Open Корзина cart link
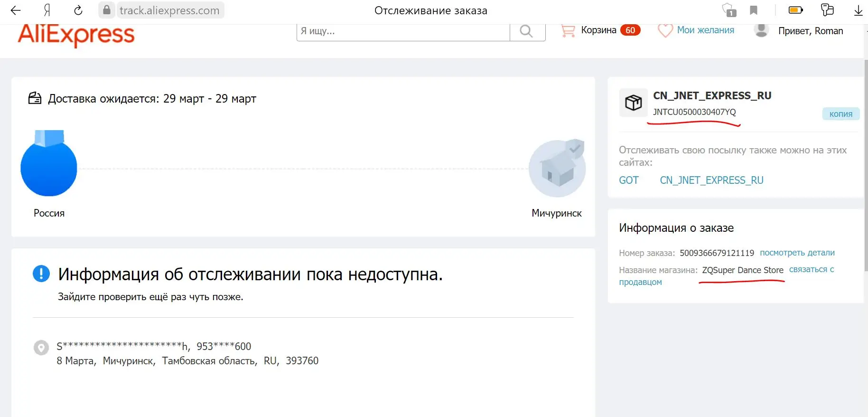The height and width of the screenshot is (417, 868). [x=599, y=30]
